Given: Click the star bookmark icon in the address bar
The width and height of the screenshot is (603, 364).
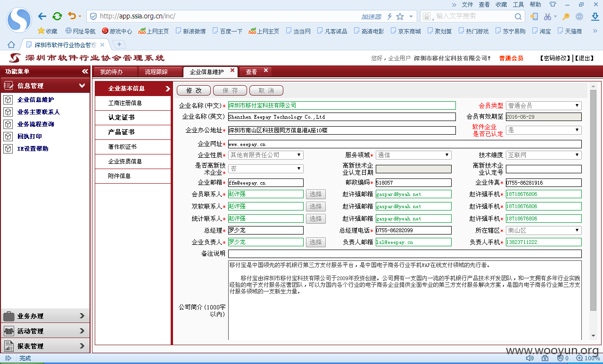Looking at the screenshot, I should (400, 16).
